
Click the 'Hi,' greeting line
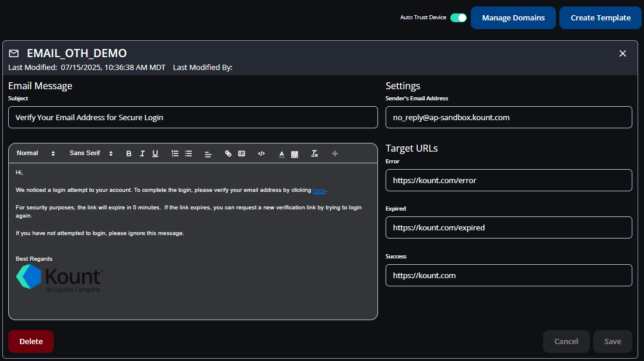point(19,173)
